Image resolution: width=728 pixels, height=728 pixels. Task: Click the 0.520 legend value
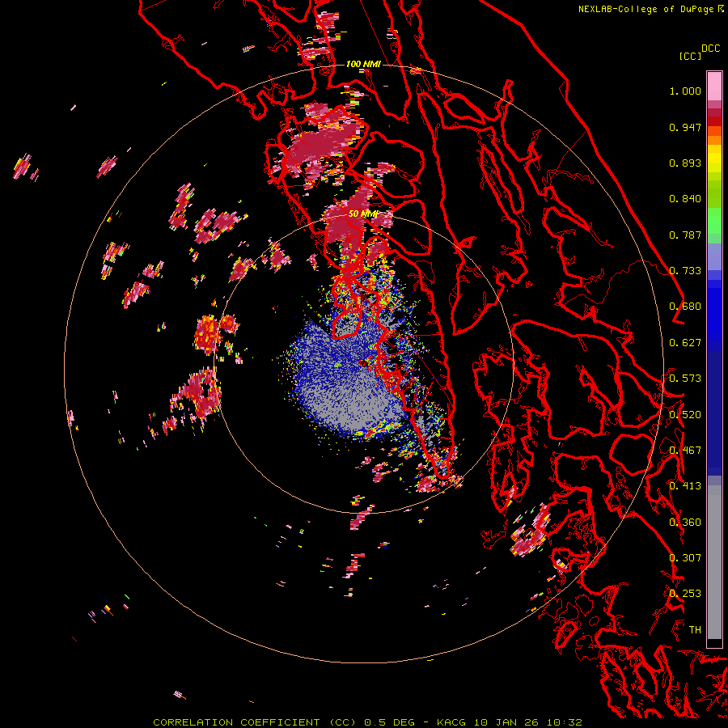[685, 415]
